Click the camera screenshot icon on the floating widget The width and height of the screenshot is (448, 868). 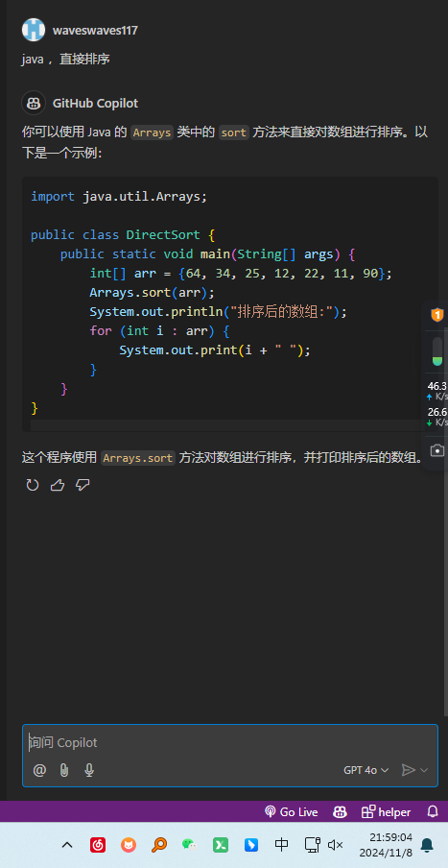click(x=436, y=450)
